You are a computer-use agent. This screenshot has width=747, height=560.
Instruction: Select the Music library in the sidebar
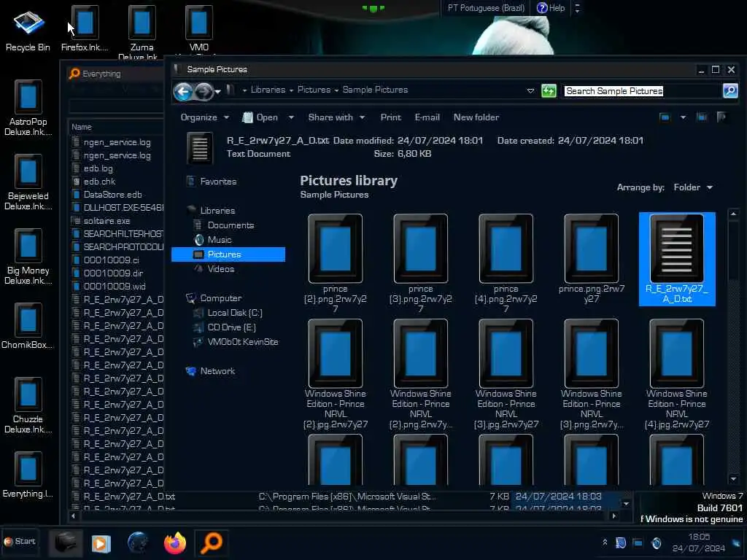tap(213, 240)
